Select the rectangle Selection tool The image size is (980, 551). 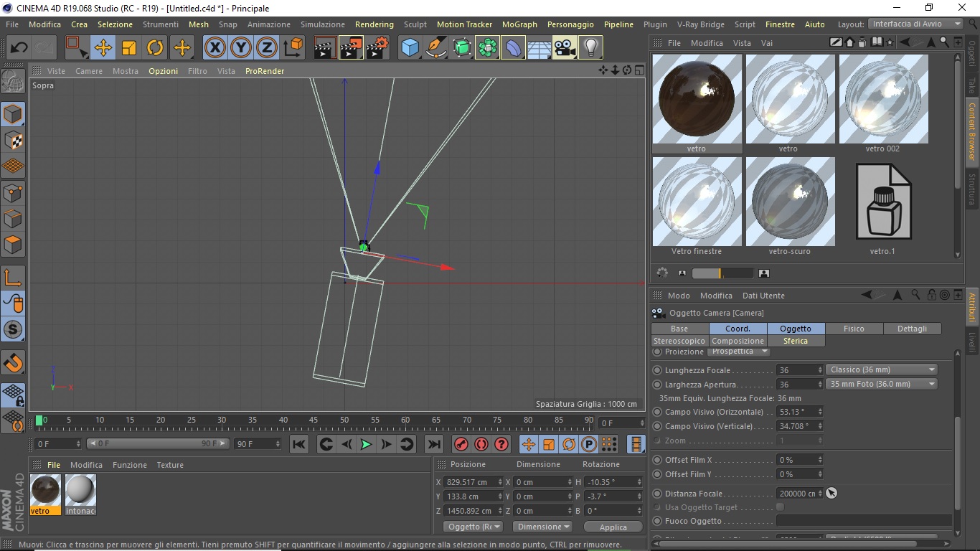pyautogui.click(x=77, y=48)
